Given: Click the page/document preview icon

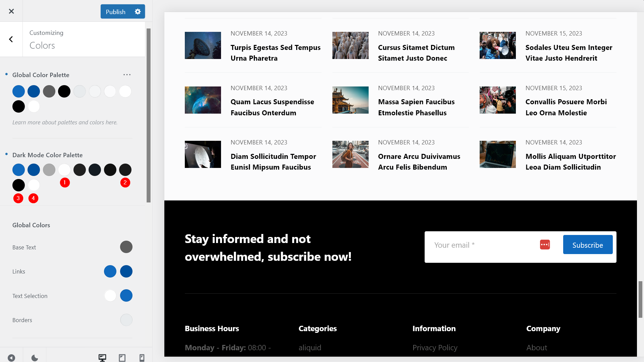Looking at the screenshot, I should click(x=122, y=358).
